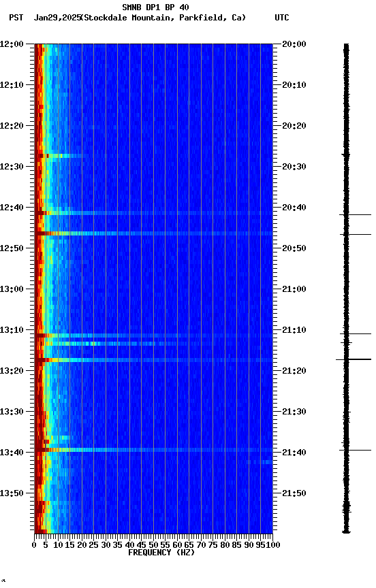
Task: Click the frequency axis label 80
Action: point(225,545)
